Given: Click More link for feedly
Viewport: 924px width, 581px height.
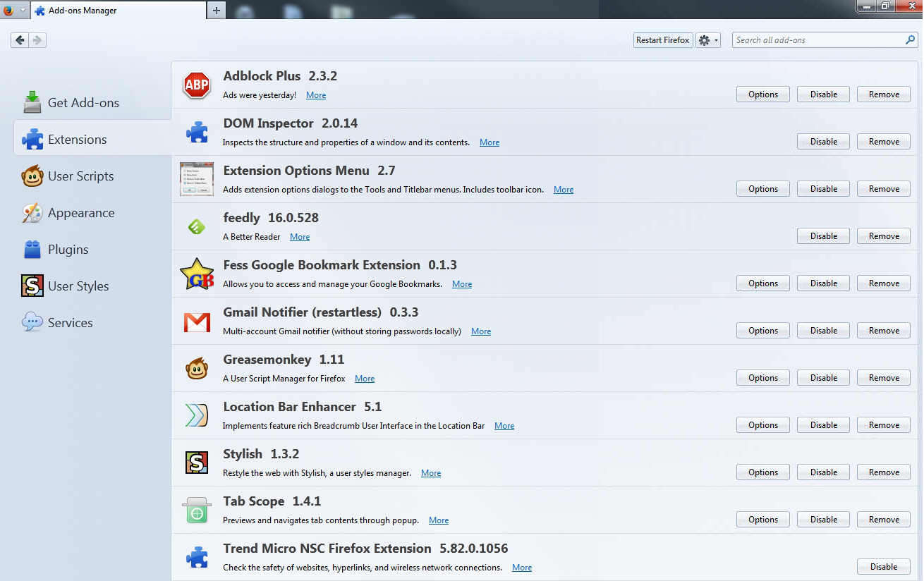Looking at the screenshot, I should pyautogui.click(x=300, y=237).
